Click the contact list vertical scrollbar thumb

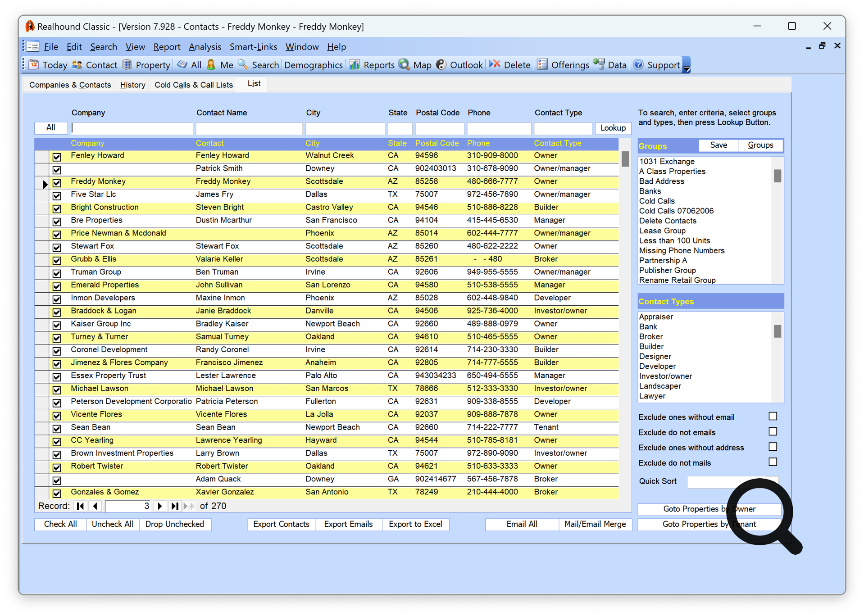[x=625, y=159]
